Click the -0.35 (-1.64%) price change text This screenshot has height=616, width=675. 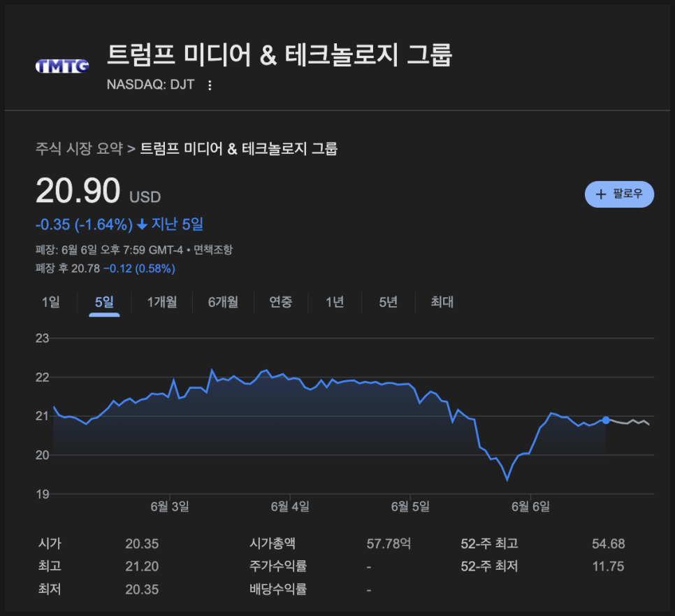[x=84, y=224]
